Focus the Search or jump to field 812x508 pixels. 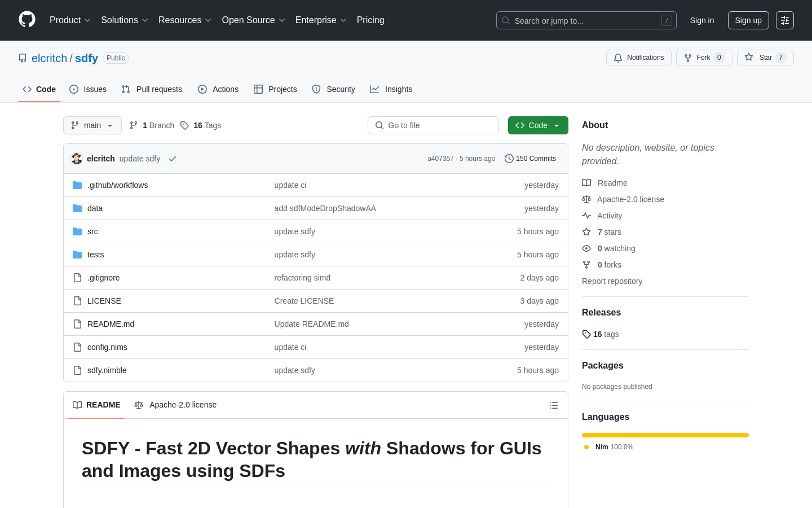586,20
